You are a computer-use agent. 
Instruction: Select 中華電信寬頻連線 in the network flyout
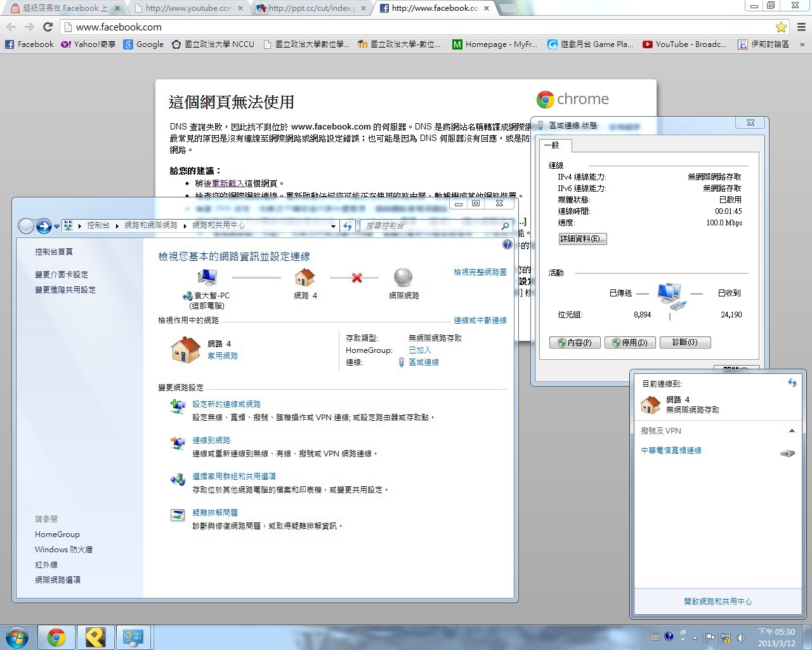click(671, 451)
